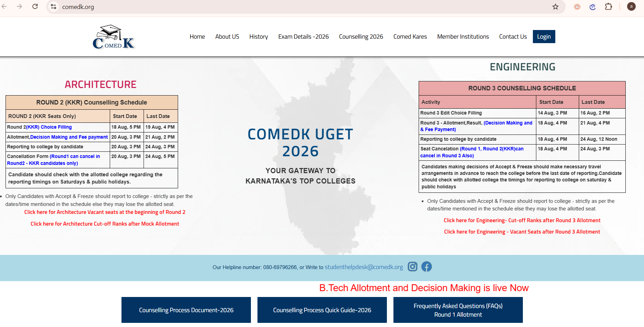Click the COMEDK UGET 2026 title
This screenshot has height=327, width=644.
(300, 143)
